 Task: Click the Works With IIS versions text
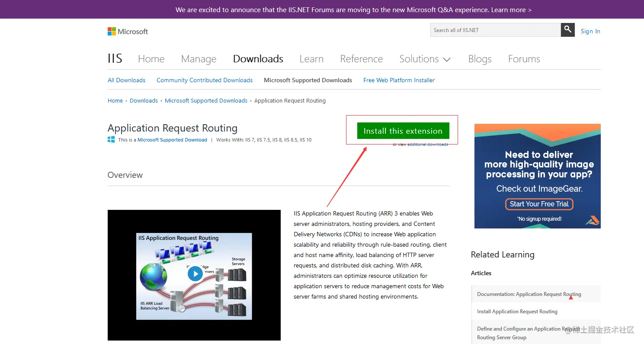tap(264, 140)
